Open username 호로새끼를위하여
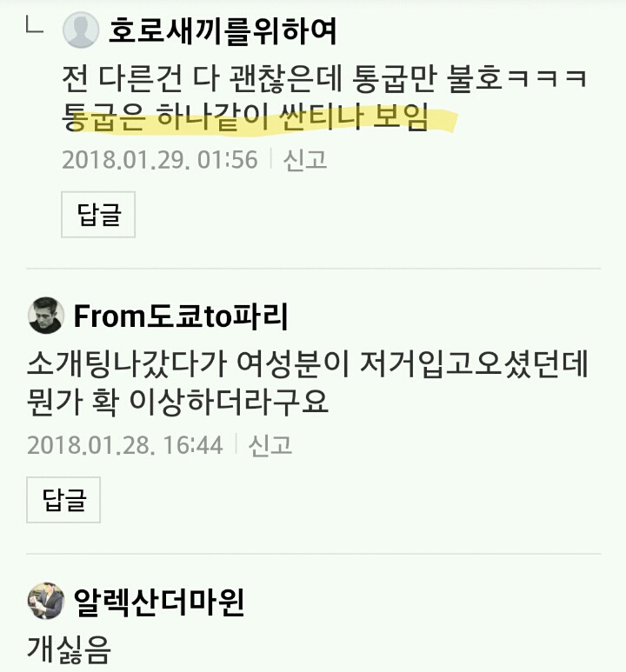Image resolution: width=626 pixels, height=672 pixels. click(x=223, y=30)
